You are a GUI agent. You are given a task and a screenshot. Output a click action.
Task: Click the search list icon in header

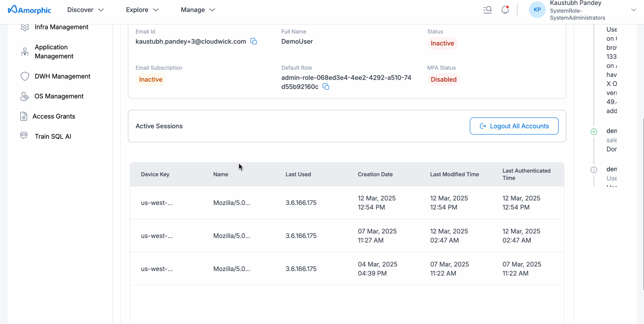pyautogui.click(x=487, y=10)
